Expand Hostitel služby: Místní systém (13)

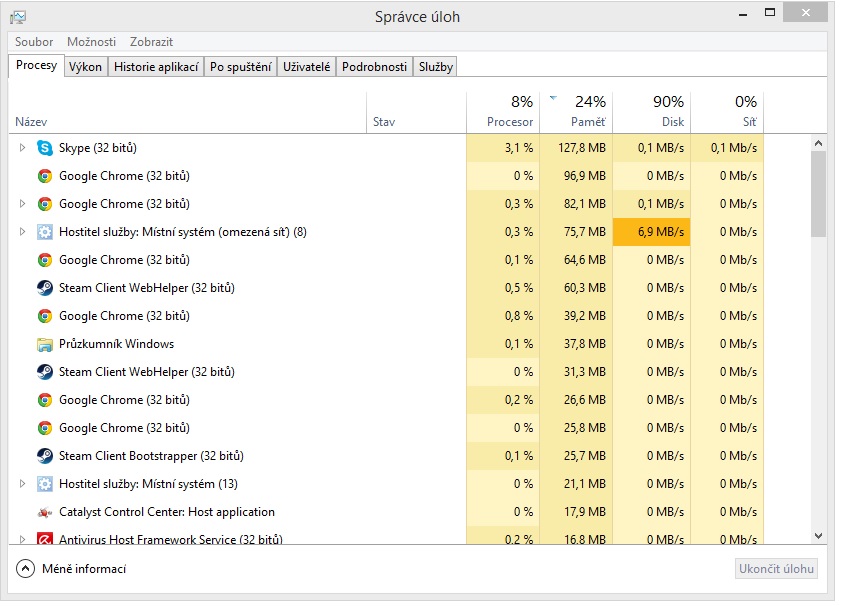pyautogui.click(x=22, y=484)
